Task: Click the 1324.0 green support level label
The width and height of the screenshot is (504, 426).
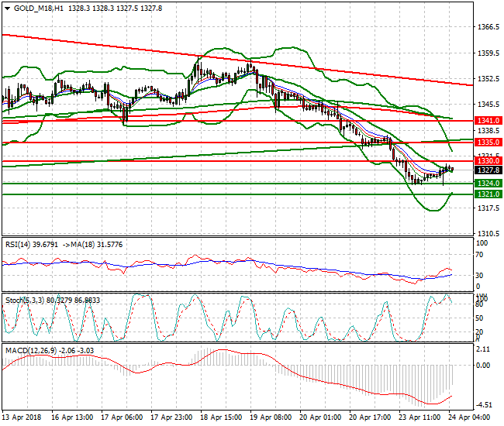Action: [x=488, y=184]
